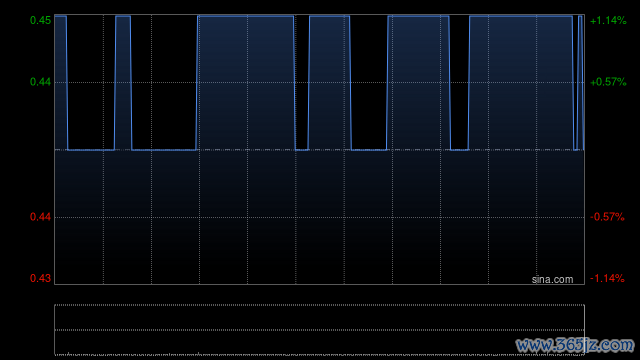Click the -1.14% percentage label

click(607, 278)
